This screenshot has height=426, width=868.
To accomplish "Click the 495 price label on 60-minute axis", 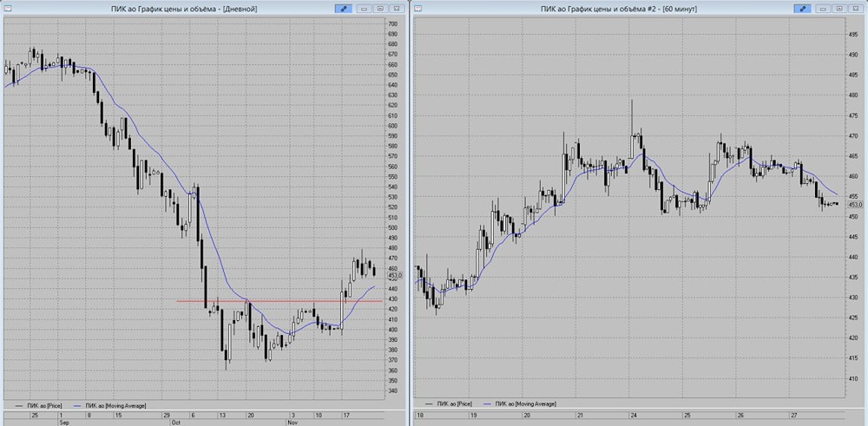I will pos(853,35).
